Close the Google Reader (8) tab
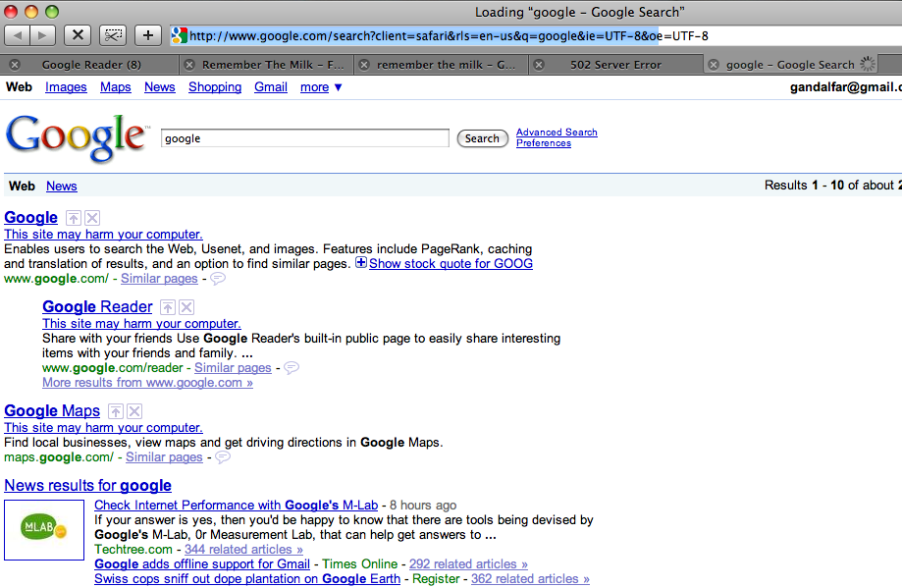902x588 pixels. (15, 65)
